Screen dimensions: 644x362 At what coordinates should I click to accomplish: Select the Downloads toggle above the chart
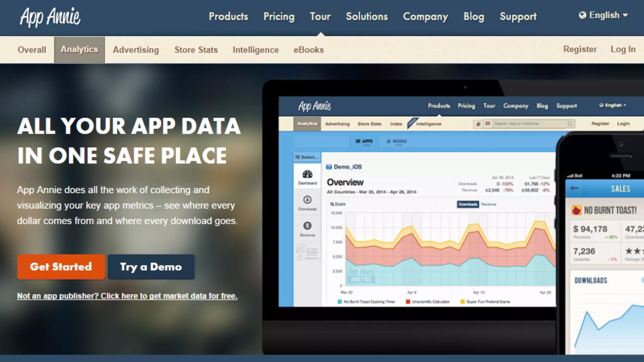(468, 204)
